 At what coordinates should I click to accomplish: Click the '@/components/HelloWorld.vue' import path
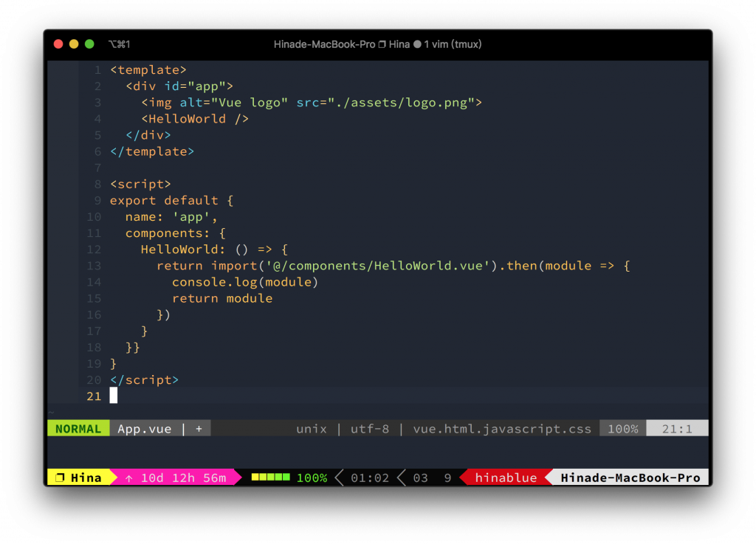coord(377,266)
